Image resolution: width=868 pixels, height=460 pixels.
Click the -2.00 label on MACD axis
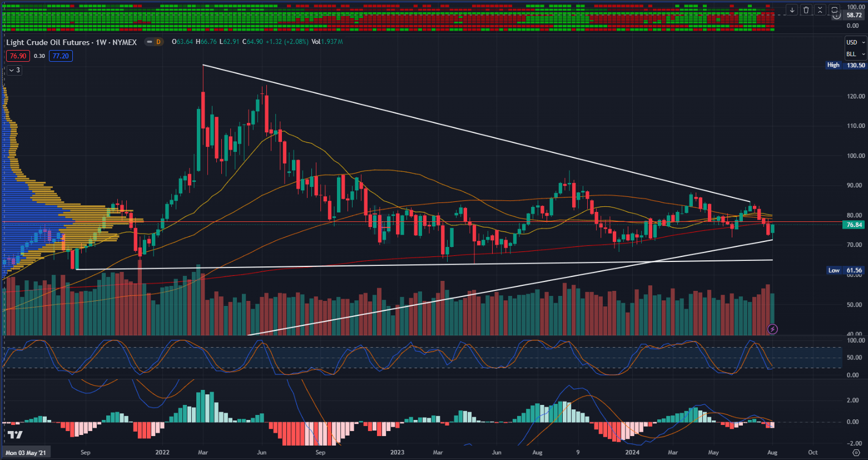(x=854, y=443)
